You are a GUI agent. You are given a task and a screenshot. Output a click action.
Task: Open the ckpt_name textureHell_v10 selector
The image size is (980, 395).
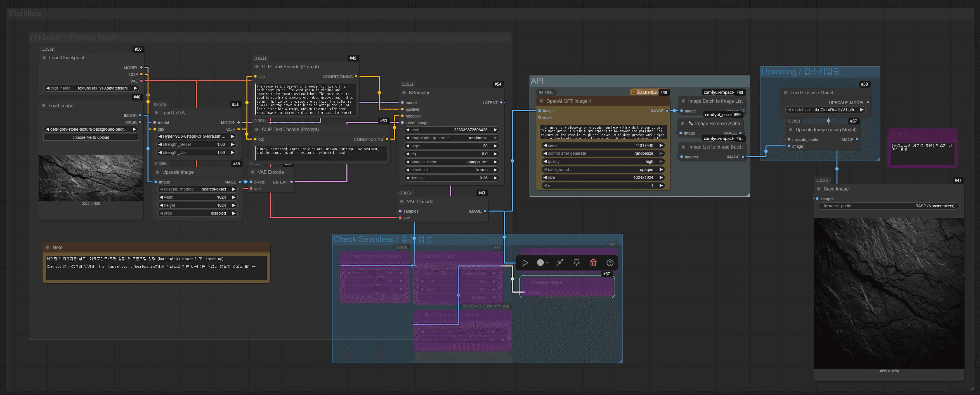pyautogui.click(x=91, y=88)
